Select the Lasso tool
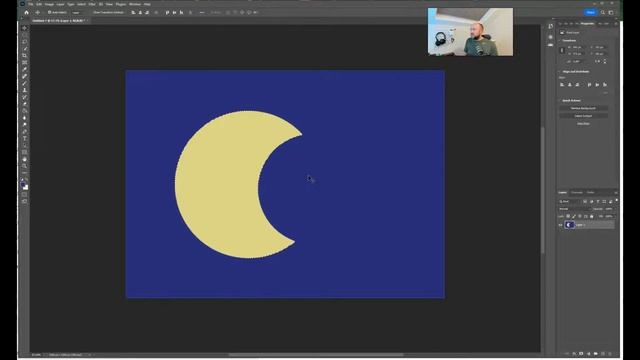 pos(24,42)
